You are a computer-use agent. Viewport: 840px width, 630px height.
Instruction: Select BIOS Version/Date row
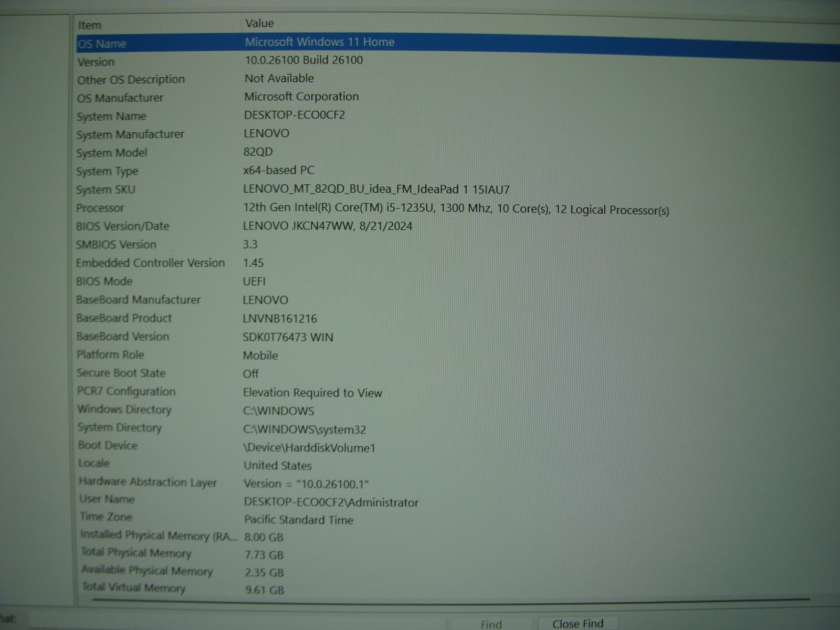coord(123,226)
